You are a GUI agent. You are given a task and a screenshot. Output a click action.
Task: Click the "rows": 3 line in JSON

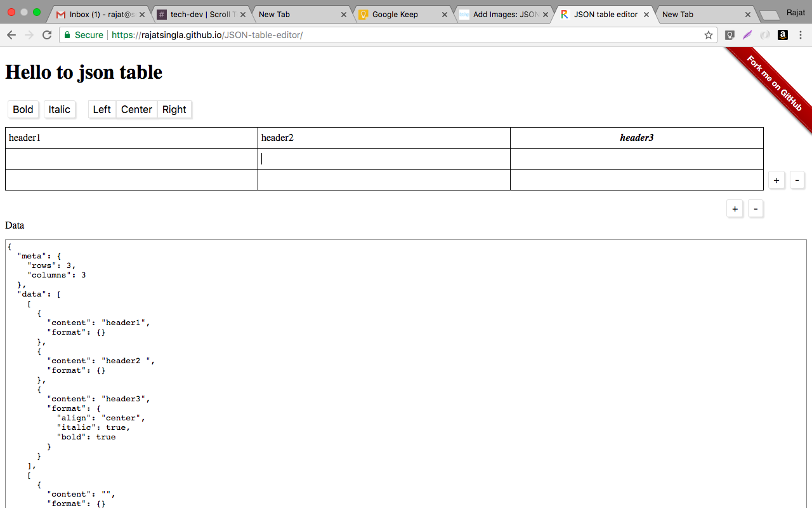pos(52,265)
